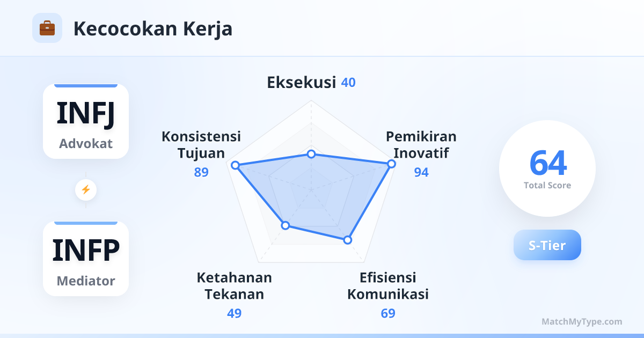Click the Eksekusi axis label
This screenshot has height=338, width=644.
click(302, 83)
